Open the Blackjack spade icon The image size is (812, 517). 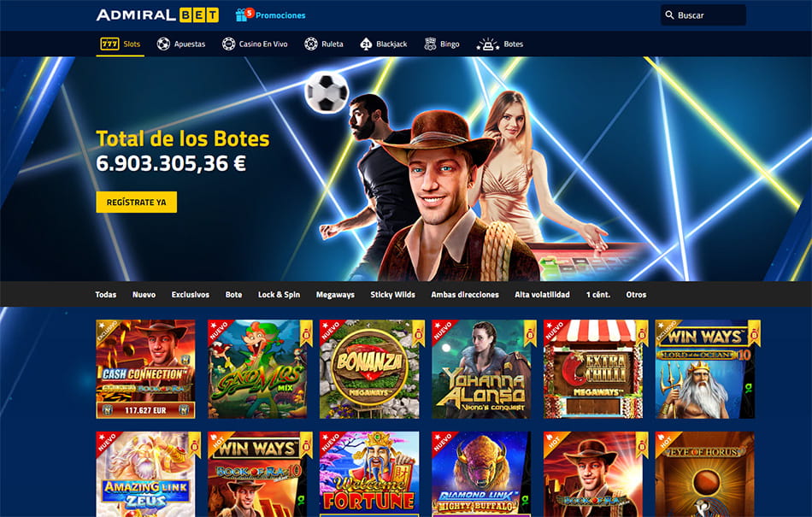366,44
